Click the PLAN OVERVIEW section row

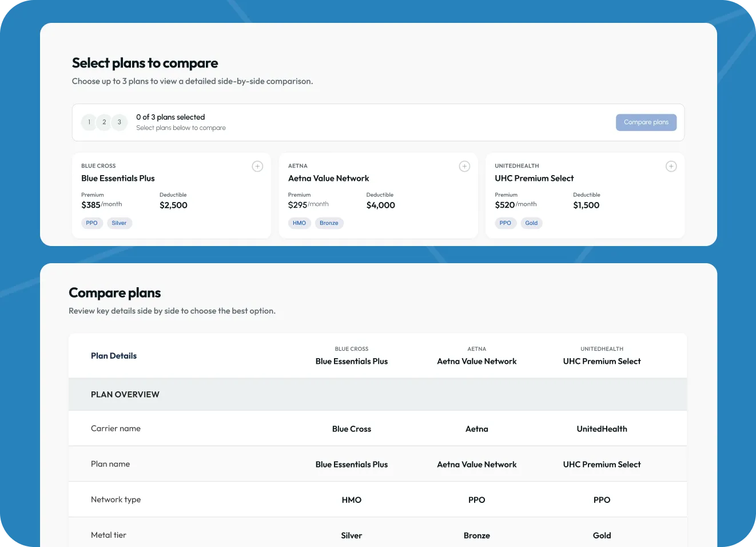(377, 394)
